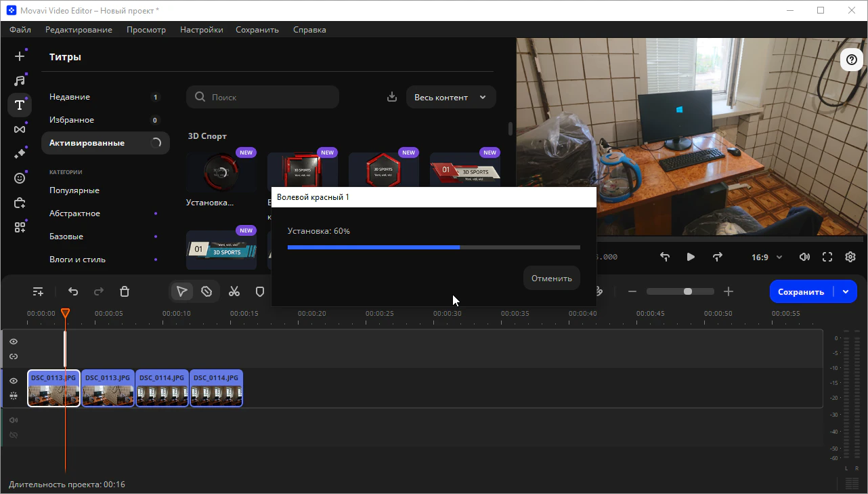Click the timeline zoom slider
Image resolution: width=868 pixels, height=494 pixels.
pyautogui.click(x=680, y=291)
